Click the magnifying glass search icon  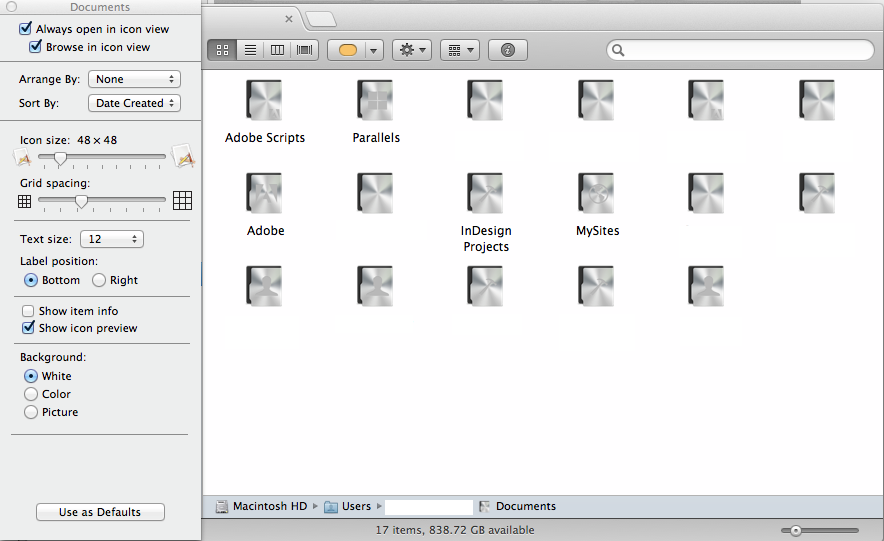tap(618, 50)
